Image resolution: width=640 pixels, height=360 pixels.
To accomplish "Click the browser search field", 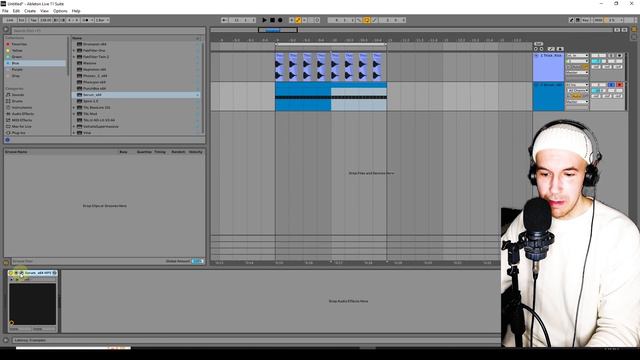I will pos(108,31).
